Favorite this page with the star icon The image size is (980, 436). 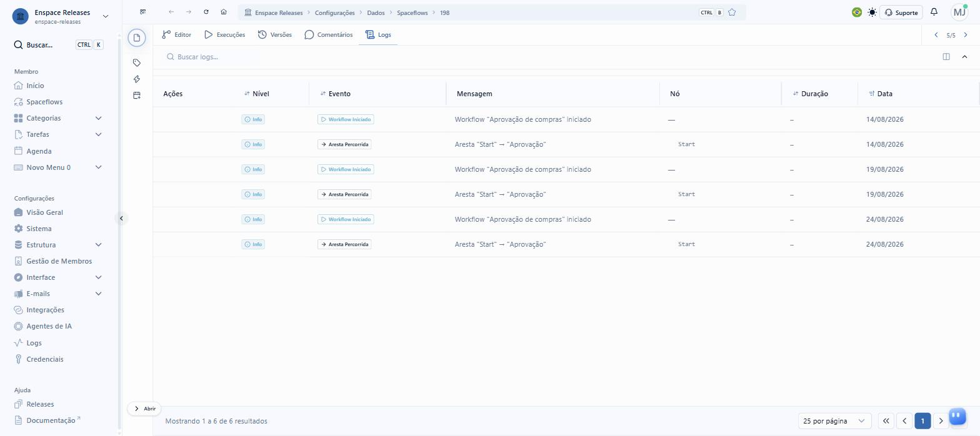[x=732, y=12]
